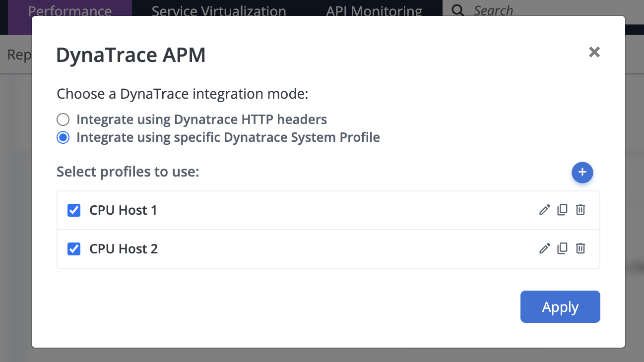Edit the CPU Host 1 profile

[x=544, y=210]
